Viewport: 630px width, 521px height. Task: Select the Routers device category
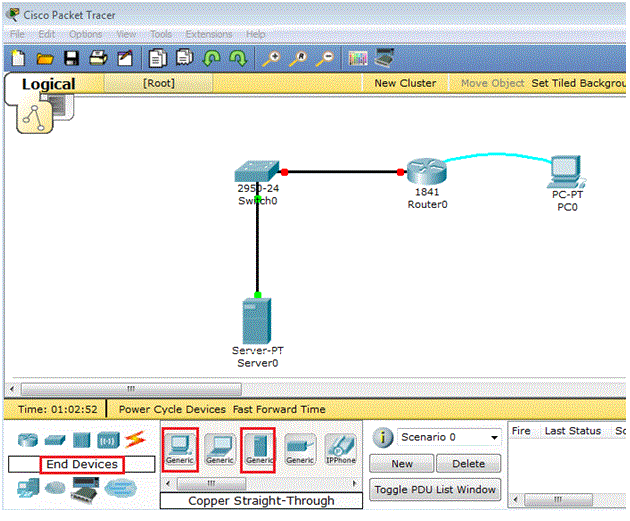(x=28, y=440)
